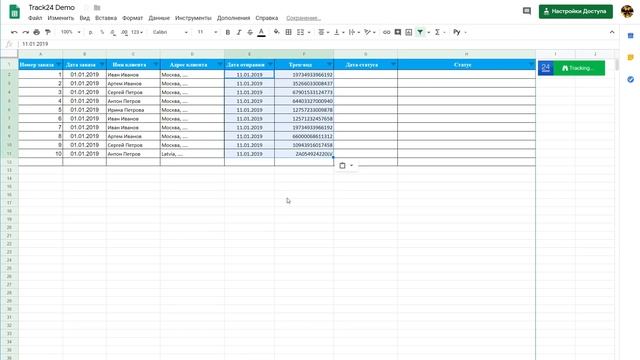The height and width of the screenshot is (360, 640).
Task: Open the Данные menu
Action: [x=159, y=18]
